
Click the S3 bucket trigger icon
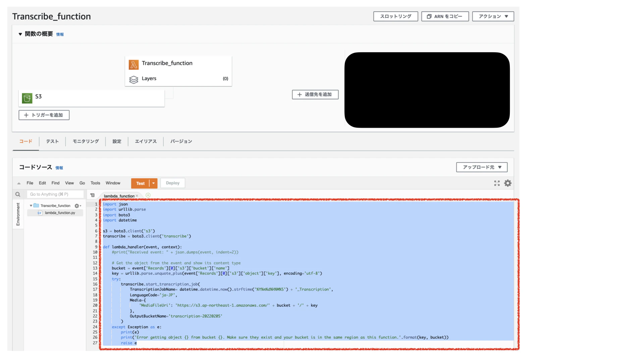coord(27,98)
